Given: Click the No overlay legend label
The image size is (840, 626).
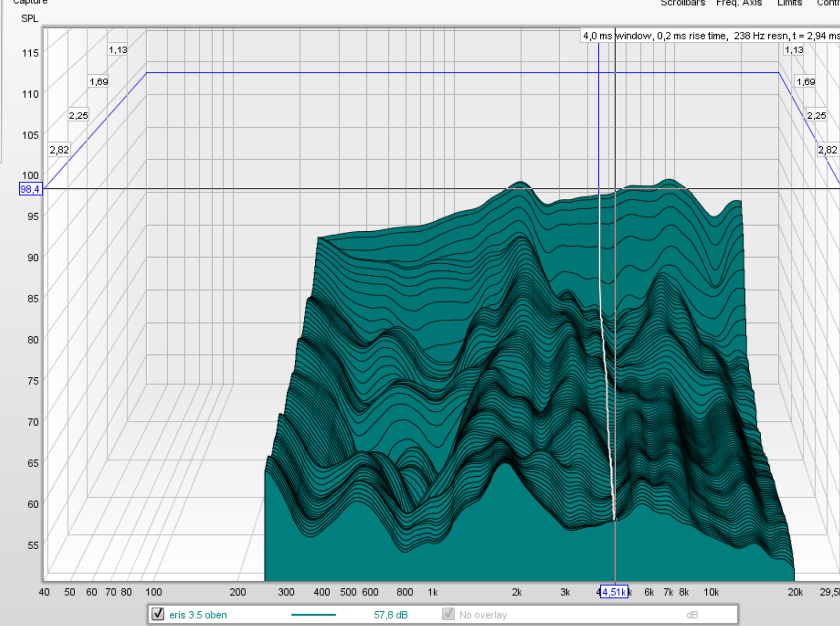Looking at the screenshot, I should coord(483,615).
